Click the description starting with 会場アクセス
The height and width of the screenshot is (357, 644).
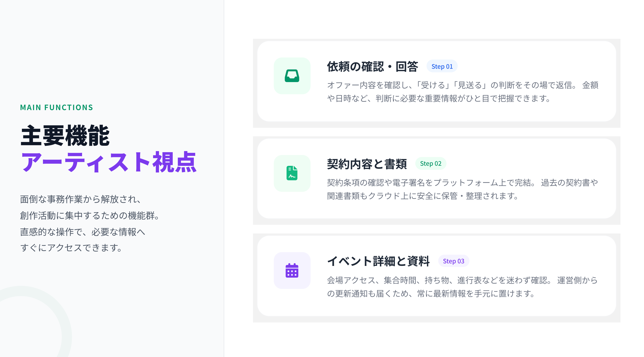[x=462, y=286]
